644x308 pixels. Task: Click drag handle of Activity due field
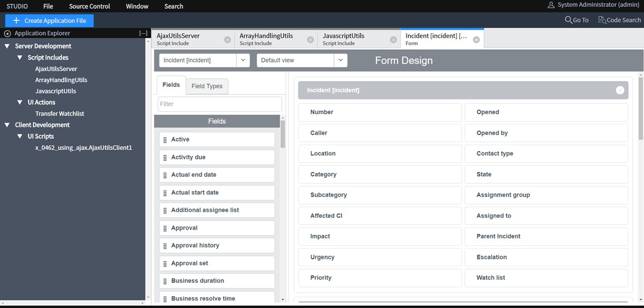click(165, 157)
